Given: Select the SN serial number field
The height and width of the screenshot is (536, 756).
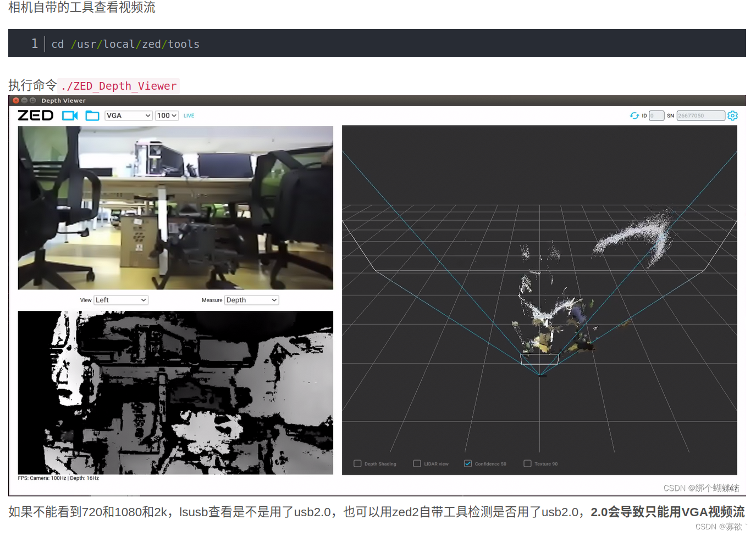Looking at the screenshot, I should point(699,116).
